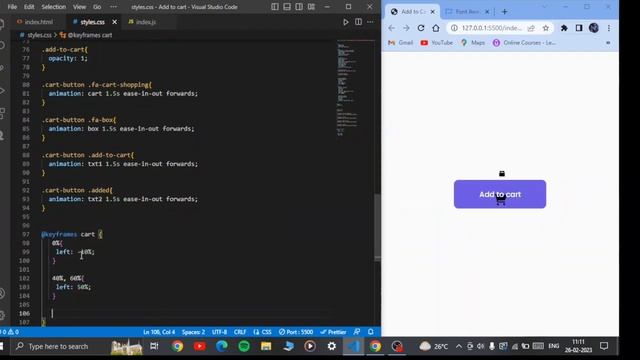
Task: Change the UTF-8 encoding in status bar
Action: point(220,332)
